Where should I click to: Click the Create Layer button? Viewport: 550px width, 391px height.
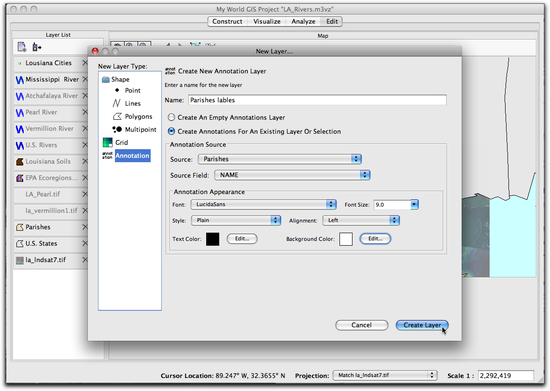click(x=422, y=325)
